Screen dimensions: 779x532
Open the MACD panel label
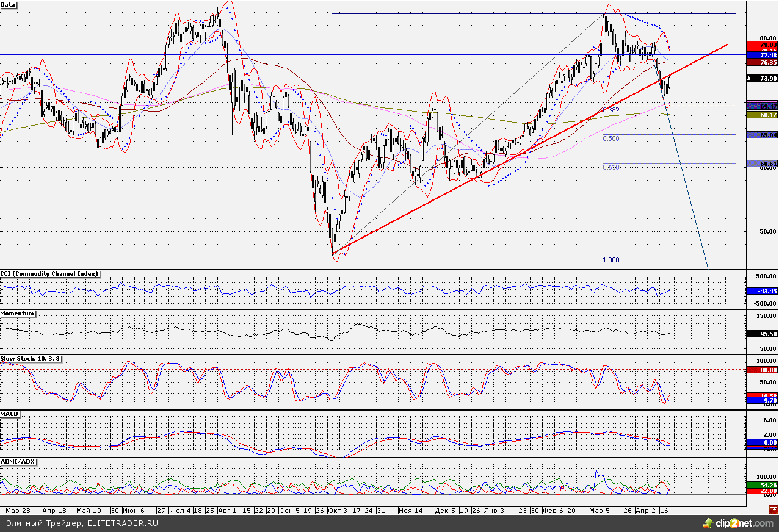point(10,414)
